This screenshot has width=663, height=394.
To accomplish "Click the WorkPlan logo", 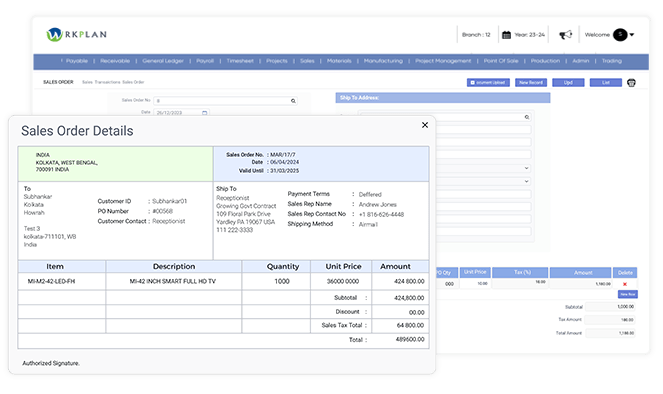I will click(77, 34).
